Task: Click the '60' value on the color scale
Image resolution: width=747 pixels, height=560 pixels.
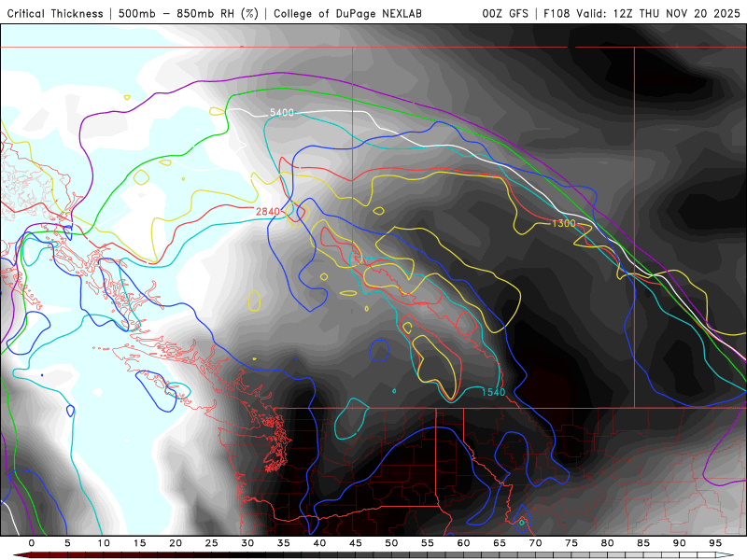Action: point(463,543)
